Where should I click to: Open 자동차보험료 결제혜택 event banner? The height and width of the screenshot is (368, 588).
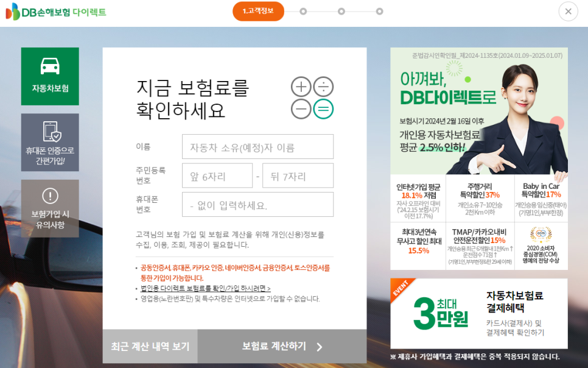pyautogui.click(x=479, y=314)
